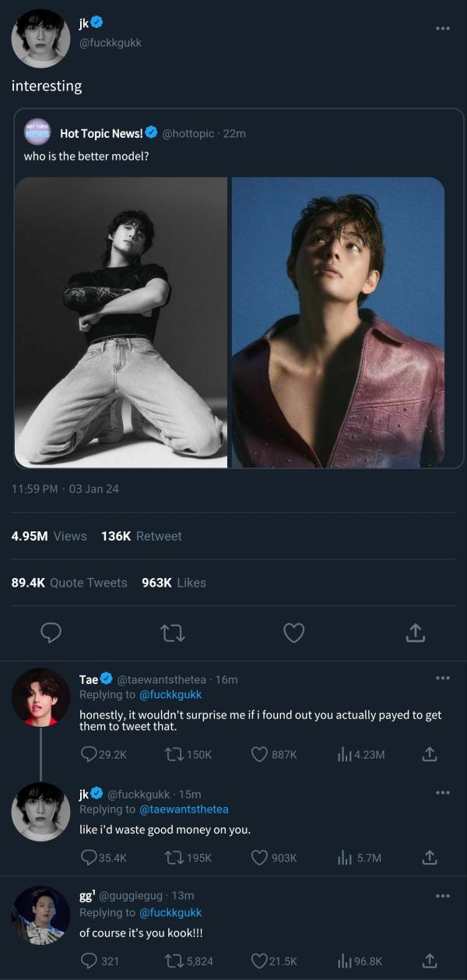The height and width of the screenshot is (980, 467).
Task: Open more options on Tae's reply
Action: [442, 678]
